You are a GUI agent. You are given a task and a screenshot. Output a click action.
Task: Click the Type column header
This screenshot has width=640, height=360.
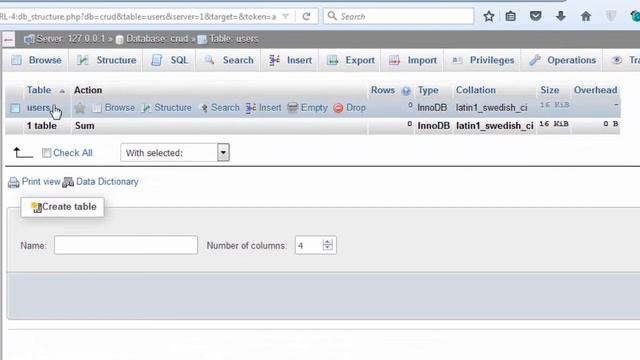click(x=428, y=90)
